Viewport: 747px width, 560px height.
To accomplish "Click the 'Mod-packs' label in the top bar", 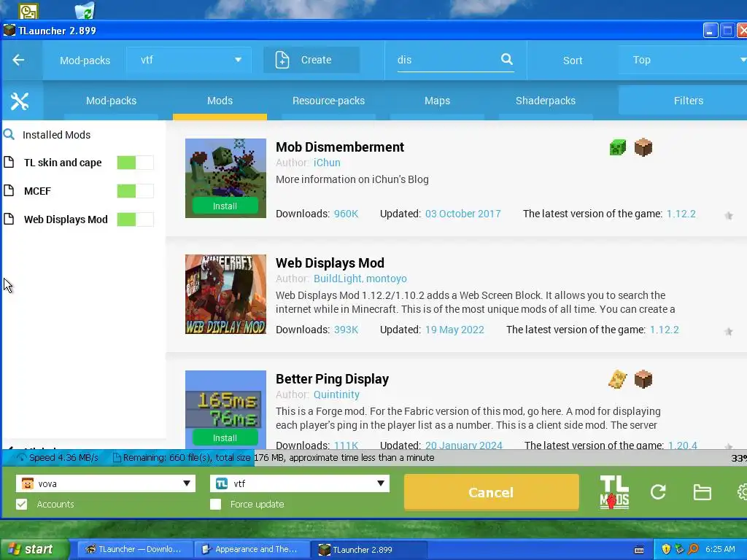I will 85,61.
